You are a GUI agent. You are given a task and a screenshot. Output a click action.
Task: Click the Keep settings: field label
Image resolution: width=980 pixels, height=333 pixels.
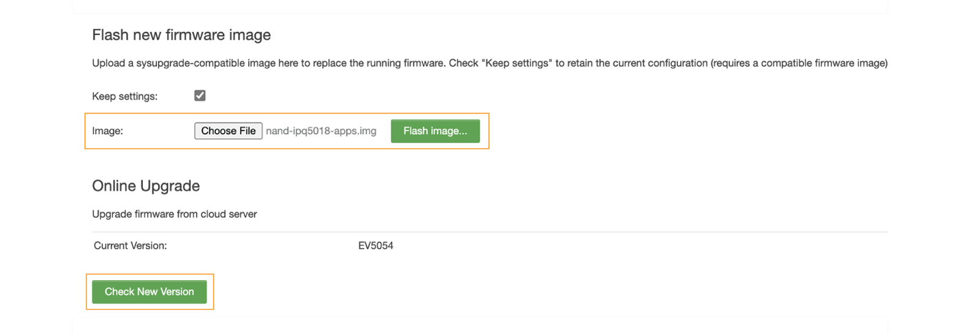[x=124, y=96]
